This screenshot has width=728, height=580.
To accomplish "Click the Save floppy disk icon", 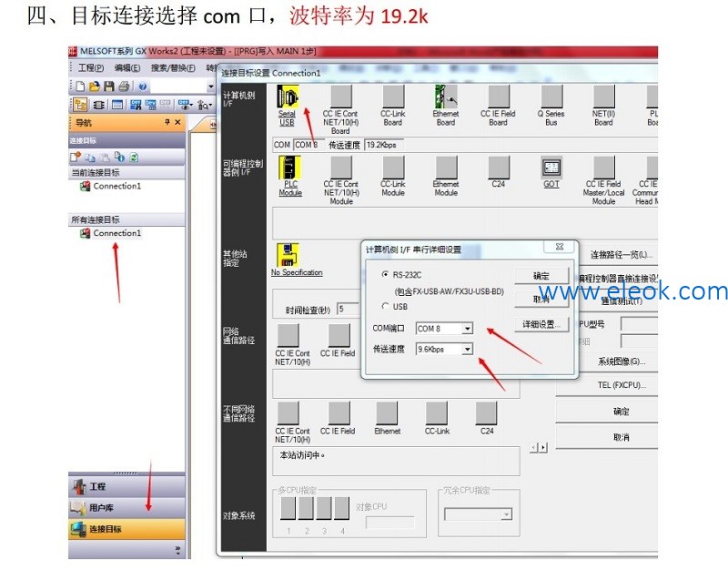I will 109,86.
